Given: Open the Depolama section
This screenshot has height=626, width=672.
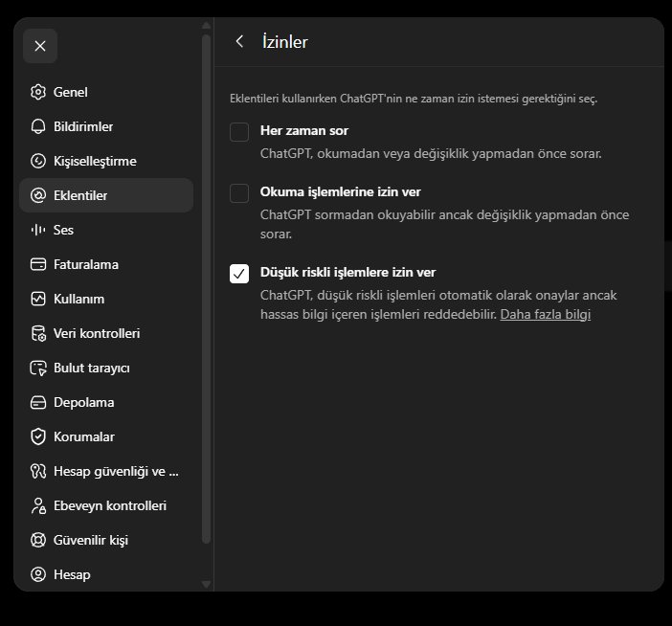Looking at the screenshot, I should click(106, 402).
